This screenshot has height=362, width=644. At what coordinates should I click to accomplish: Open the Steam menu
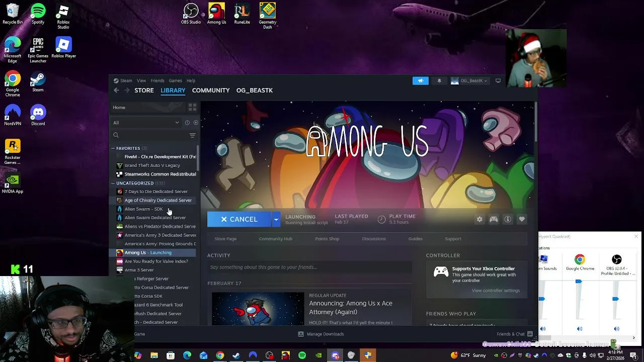126,80
